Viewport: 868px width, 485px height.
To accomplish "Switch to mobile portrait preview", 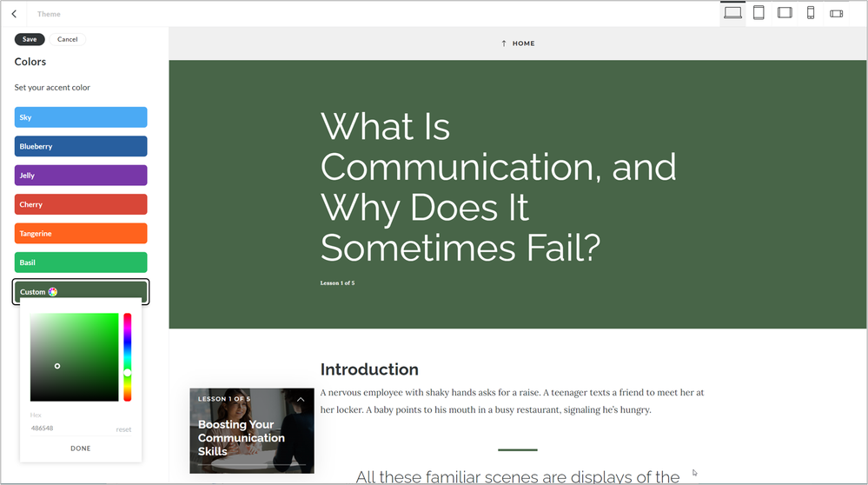I will coord(811,13).
